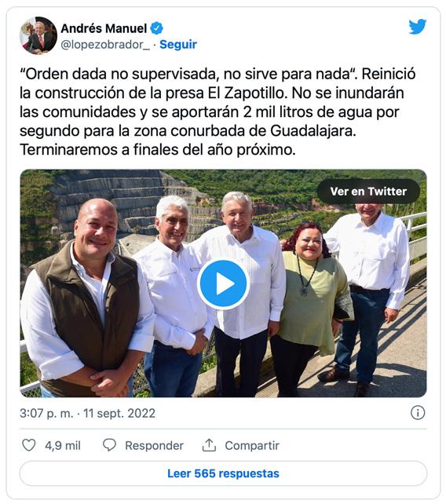Screen dimensions: 446x504
Task: Play the embedded video
Action: coord(223,283)
